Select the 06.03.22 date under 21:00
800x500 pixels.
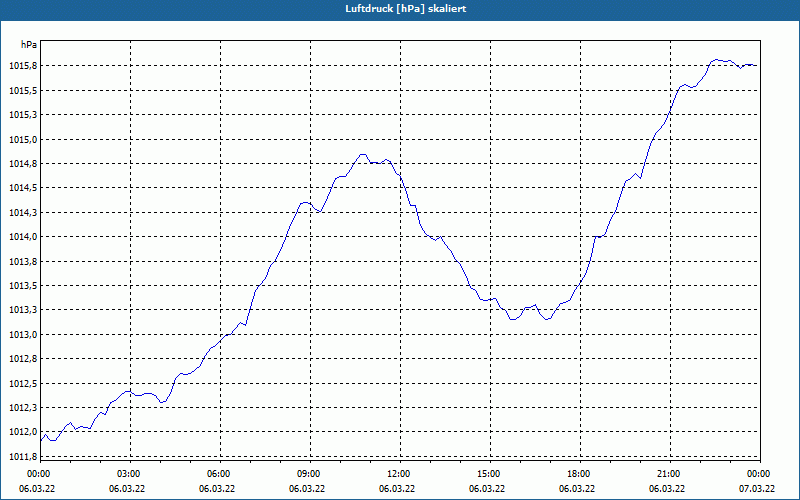pos(667,489)
